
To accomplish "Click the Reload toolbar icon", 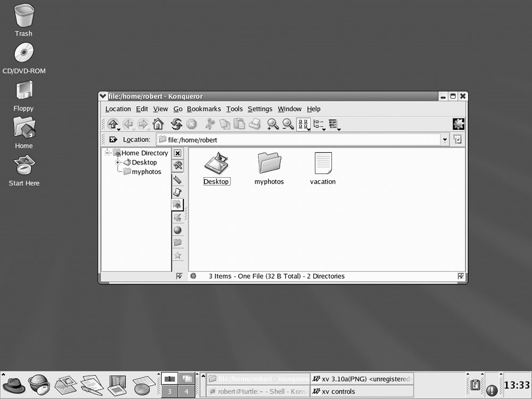I will 176,124.
